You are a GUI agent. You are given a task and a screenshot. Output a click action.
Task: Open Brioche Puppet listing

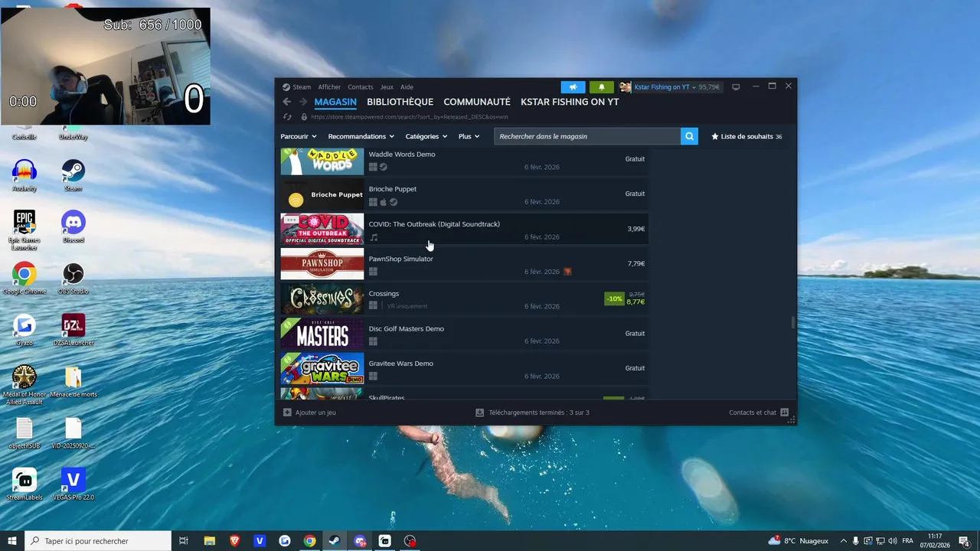click(x=464, y=194)
